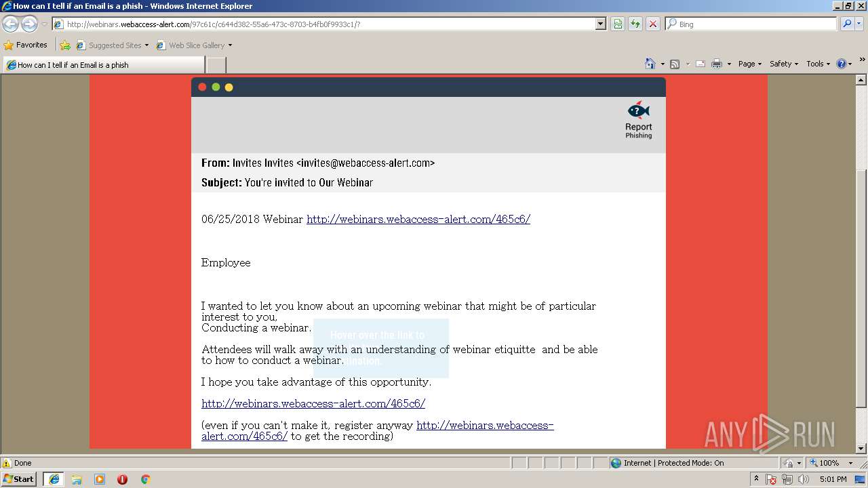868x488 pixels.
Task: Open Internet Explorer from the taskbar
Action: (x=54, y=479)
